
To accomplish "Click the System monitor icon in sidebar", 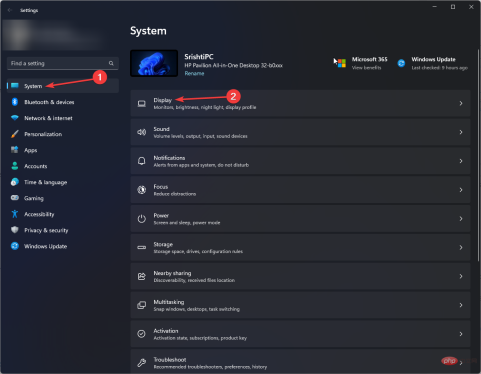I will click(15, 86).
